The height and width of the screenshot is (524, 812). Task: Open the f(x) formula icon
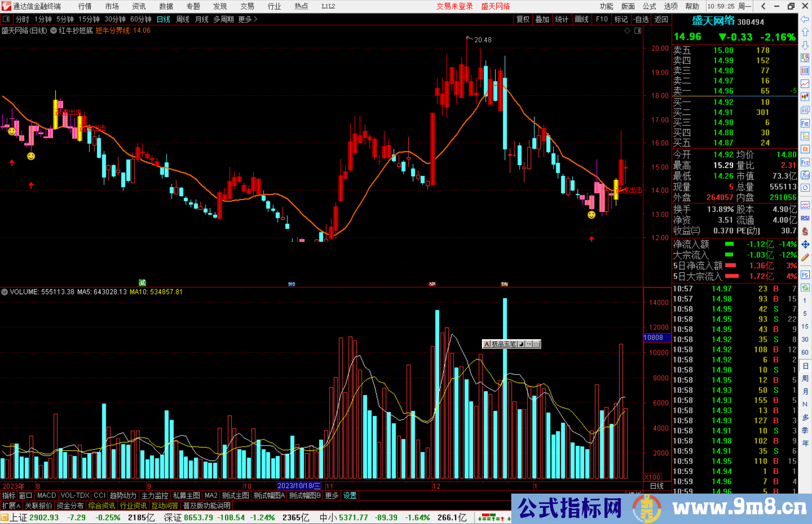[805, 175]
